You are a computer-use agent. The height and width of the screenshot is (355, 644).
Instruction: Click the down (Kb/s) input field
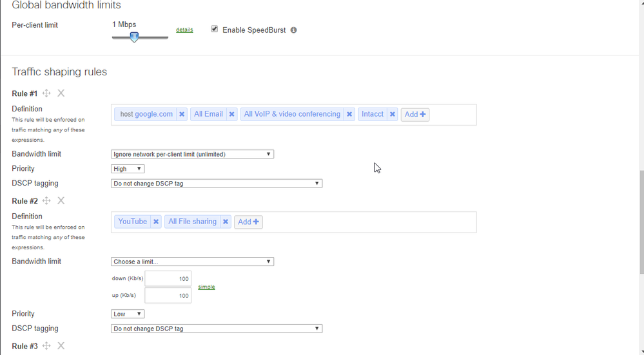(168, 278)
